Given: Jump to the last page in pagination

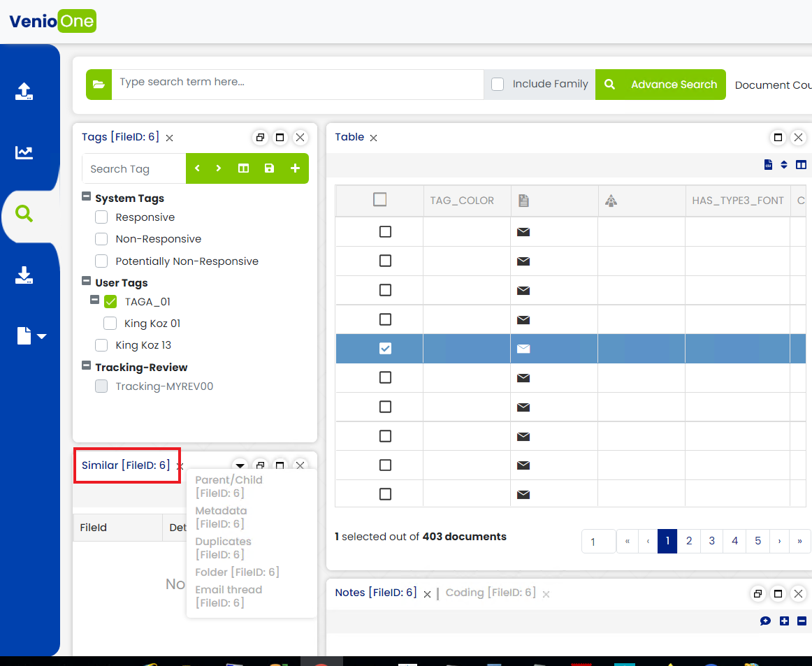Looking at the screenshot, I should (799, 541).
